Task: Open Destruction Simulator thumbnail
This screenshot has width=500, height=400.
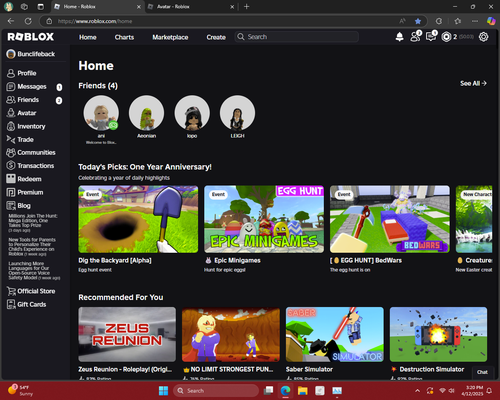Action: 438,334
